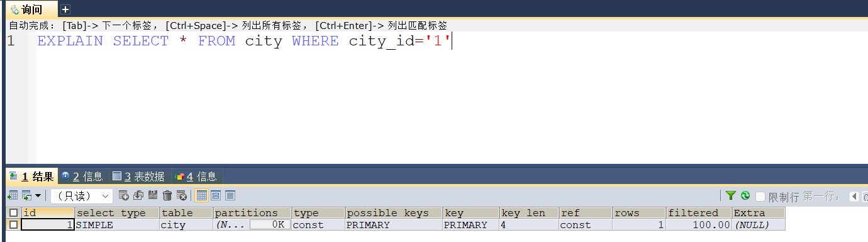868x242 pixels.
Task: Open the 3 表数据 tab
Action: (139, 176)
